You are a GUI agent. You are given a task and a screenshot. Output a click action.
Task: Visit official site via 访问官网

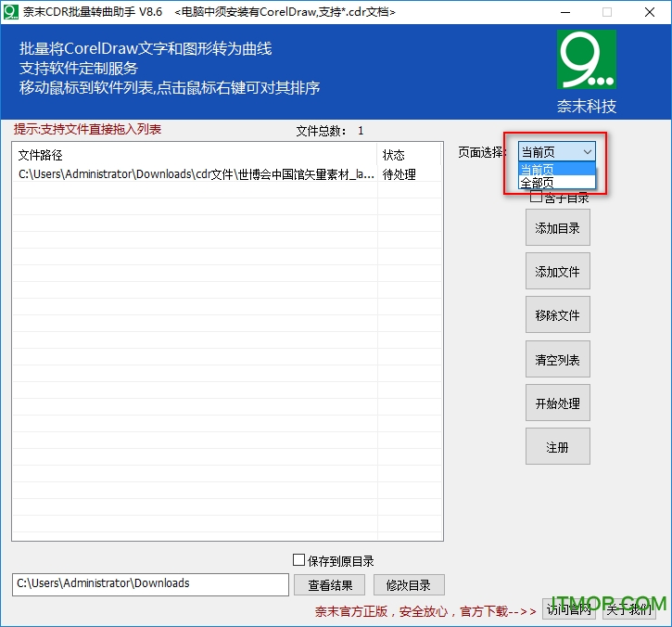(569, 608)
